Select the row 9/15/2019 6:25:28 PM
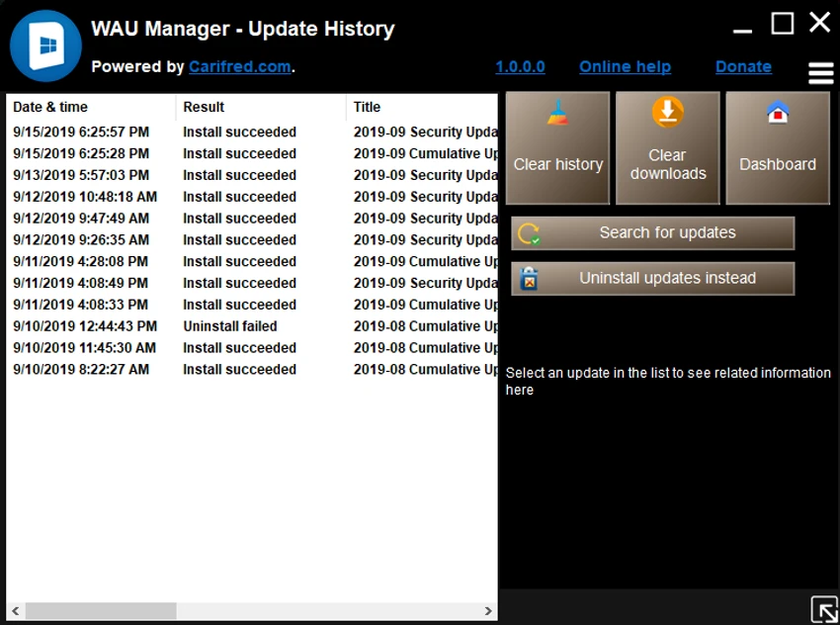The height and width of the screenshot is (625, 840). [x=252, y=153]
